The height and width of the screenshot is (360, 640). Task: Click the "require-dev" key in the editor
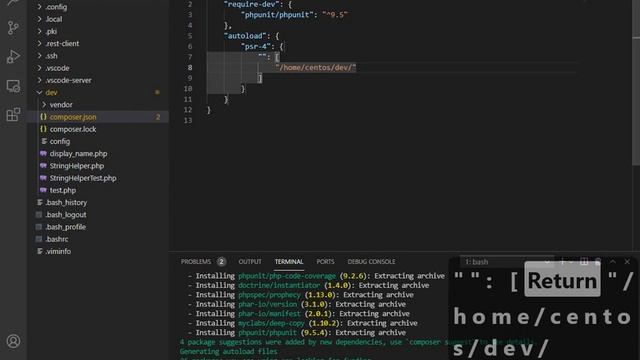[x=252, y=4]
